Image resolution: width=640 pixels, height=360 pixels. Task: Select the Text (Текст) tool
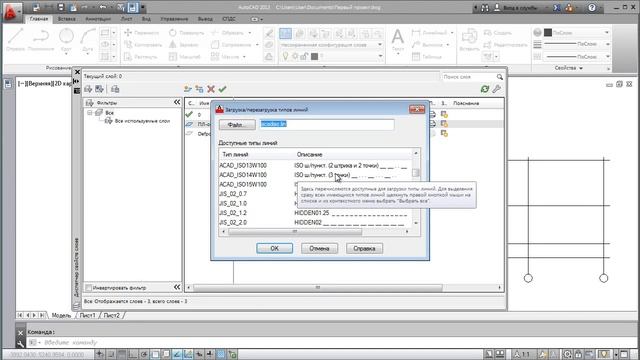tap(398, 41)
